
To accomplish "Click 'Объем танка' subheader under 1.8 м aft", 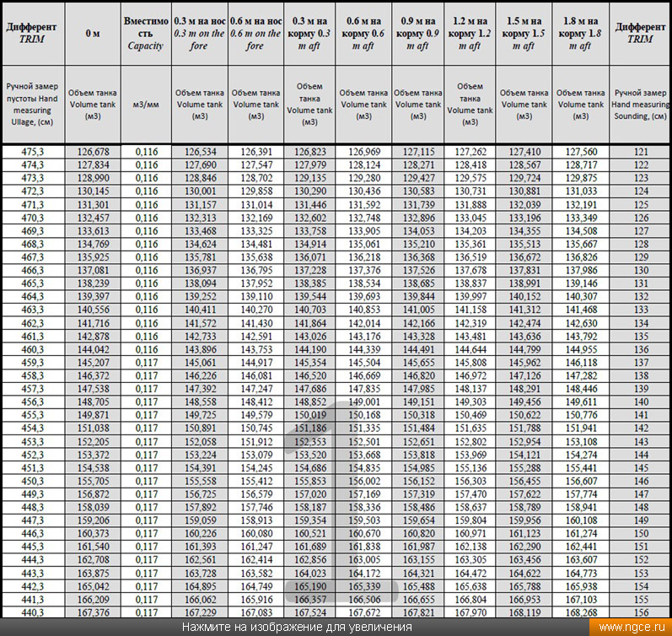I will point(581,105).
